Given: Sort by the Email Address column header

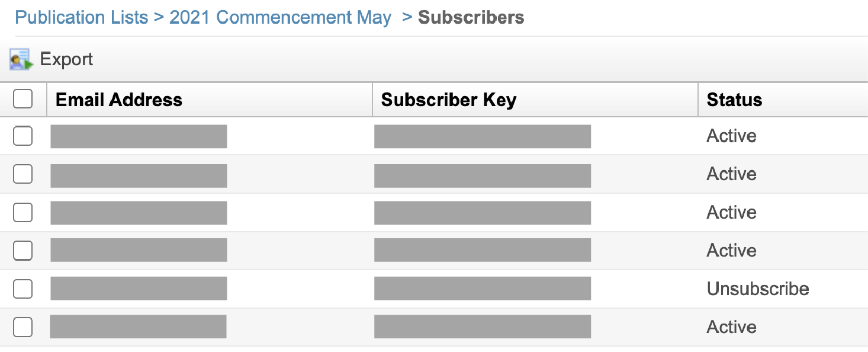Looking at the screenshot, I should [x=119, y=100].
